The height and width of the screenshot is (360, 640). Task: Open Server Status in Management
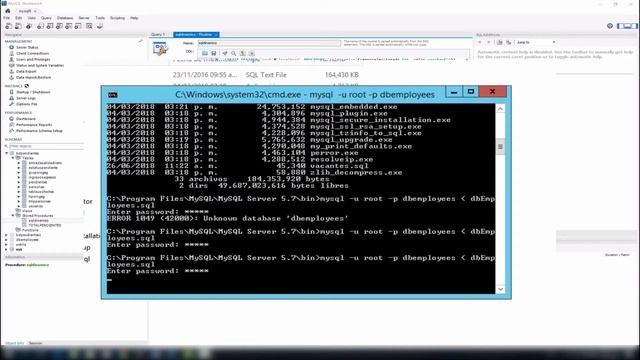27,47
